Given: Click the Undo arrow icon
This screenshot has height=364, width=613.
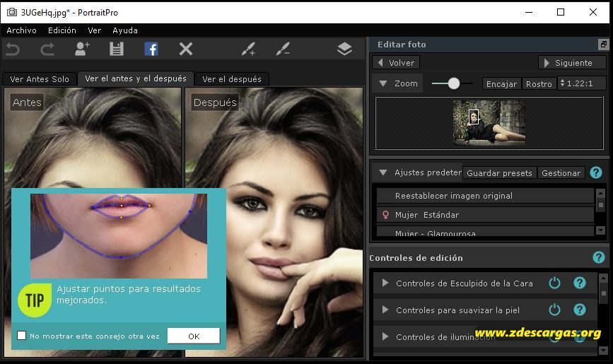Looking at the screenshot, I should [x=13, y=49].
